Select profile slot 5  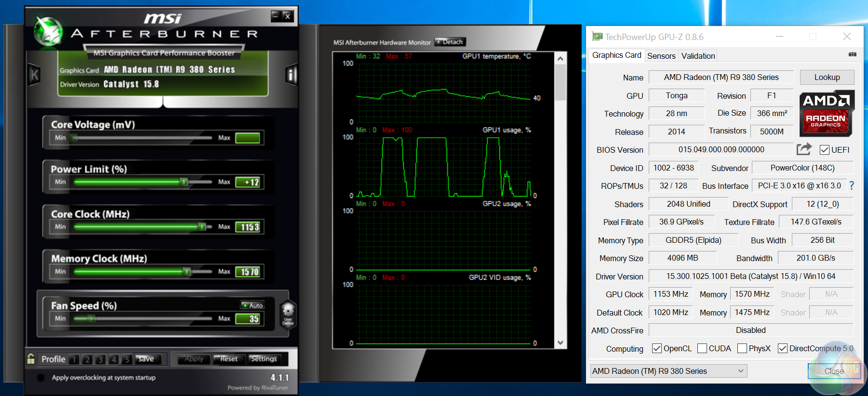point(126,359)
